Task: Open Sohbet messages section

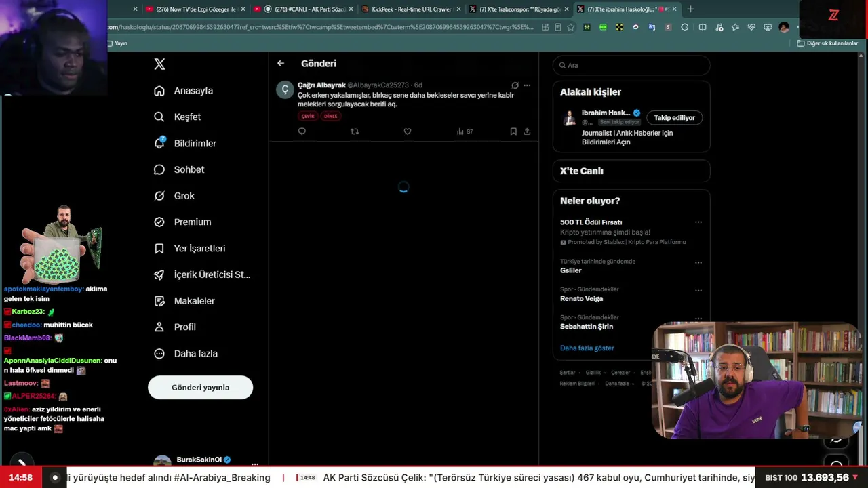Action: pyautogui.click(x=179, y=169)
